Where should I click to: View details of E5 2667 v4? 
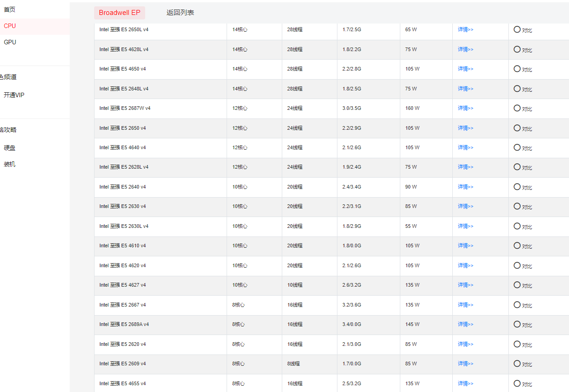point(465,305)
